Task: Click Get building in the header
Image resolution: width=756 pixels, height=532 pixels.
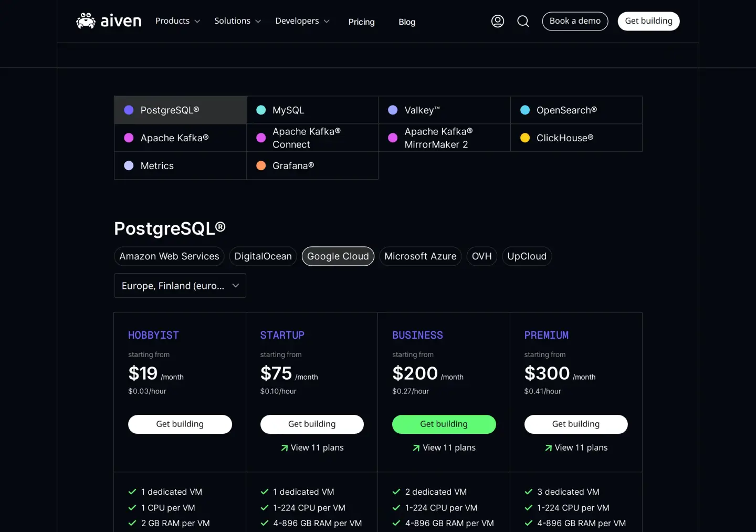Action: click(648, 21)
